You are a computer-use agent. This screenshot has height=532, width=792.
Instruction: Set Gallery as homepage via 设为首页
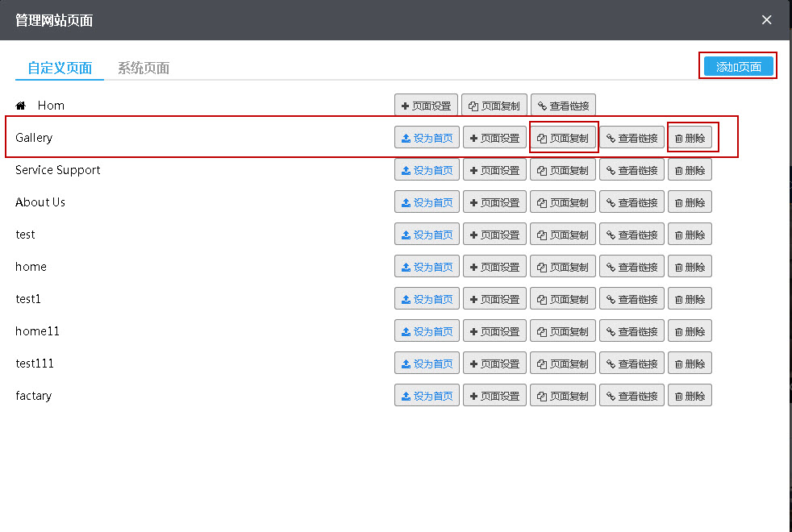click(427, 138)
